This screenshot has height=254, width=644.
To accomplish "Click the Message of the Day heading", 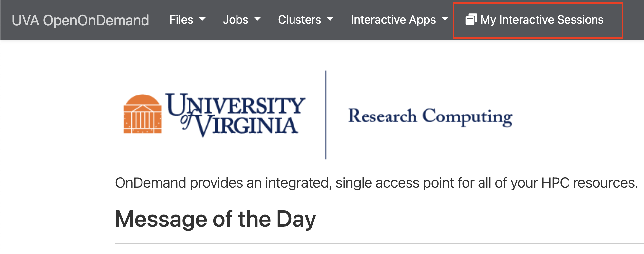I will coord(215,219).
